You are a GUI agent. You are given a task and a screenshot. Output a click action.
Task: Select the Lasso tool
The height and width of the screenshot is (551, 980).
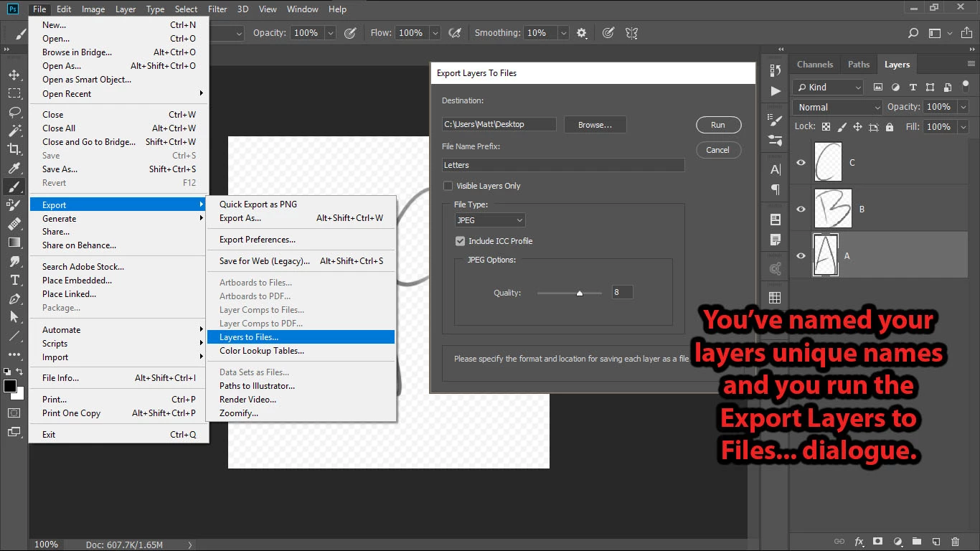[14, 112]
